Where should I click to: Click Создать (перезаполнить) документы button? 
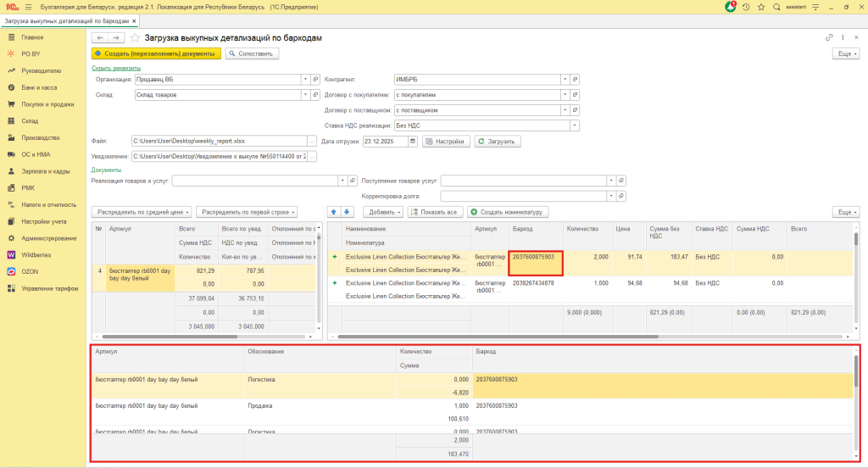(x=156, y=53)
